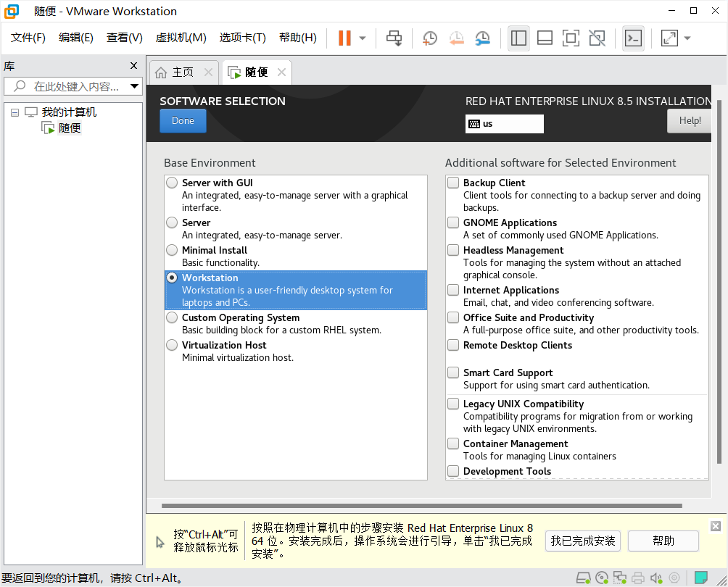Open the power options dropdown arrow
This screenshot has width=728, height=587.
click(363, 38)
